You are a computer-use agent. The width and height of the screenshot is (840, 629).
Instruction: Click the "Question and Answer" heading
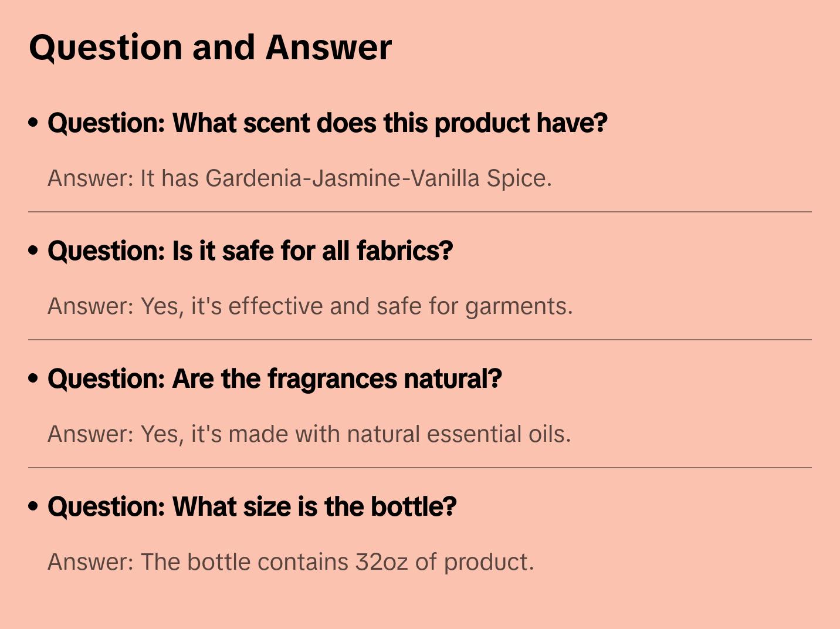[210, 48]
